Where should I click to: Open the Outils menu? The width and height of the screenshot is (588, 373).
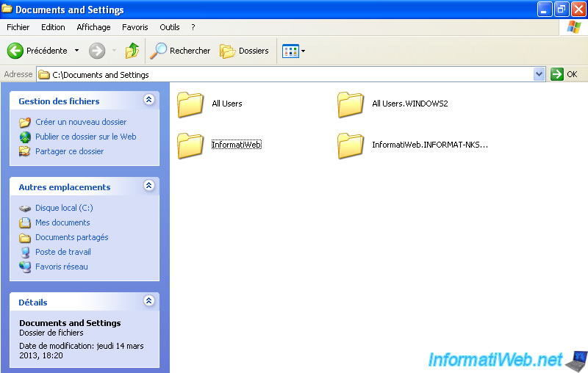pyautogui.click(x=170, y=27)
